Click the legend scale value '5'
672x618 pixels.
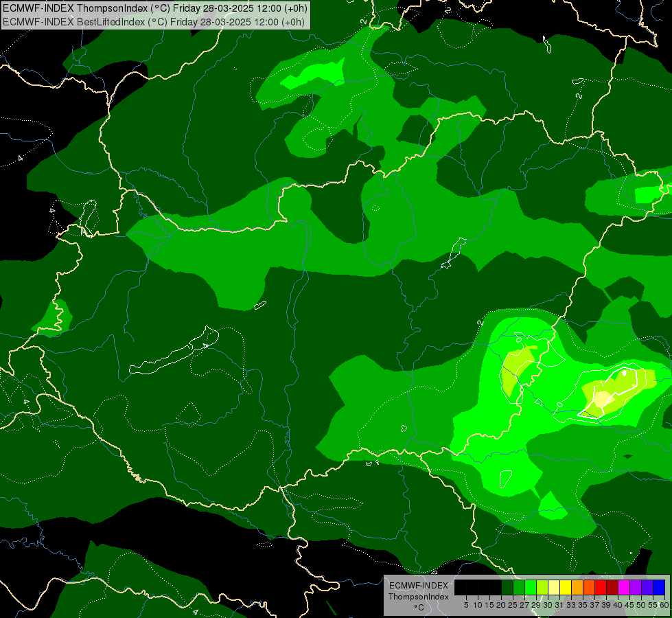click(x=466, y=605)
